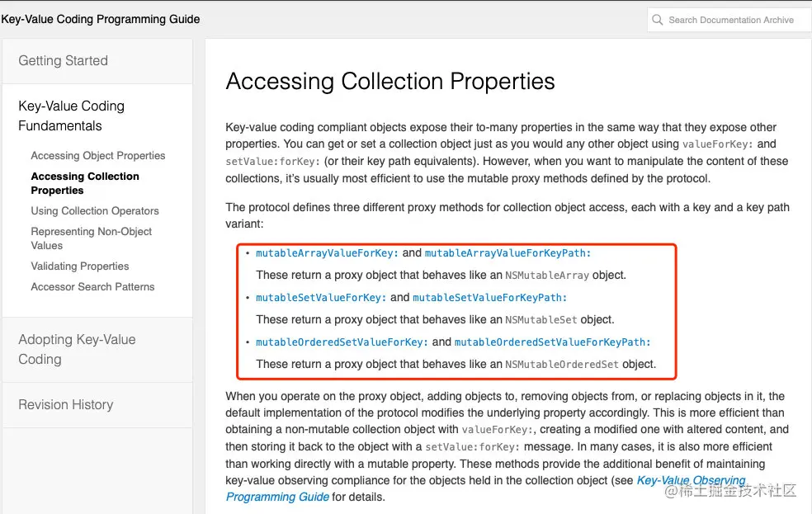Navigate to Representing Non-Object Values
Screen dimensions: 812x514
click(91, 238)
